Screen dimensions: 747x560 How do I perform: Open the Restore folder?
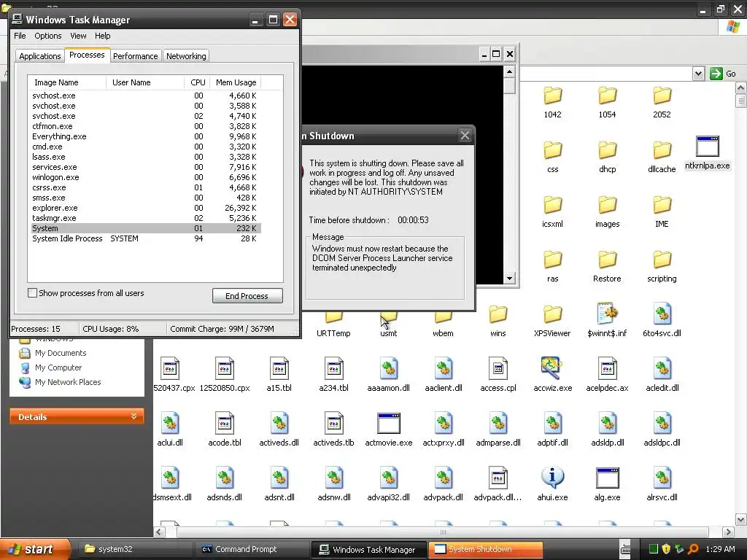(x=607, y=260)
